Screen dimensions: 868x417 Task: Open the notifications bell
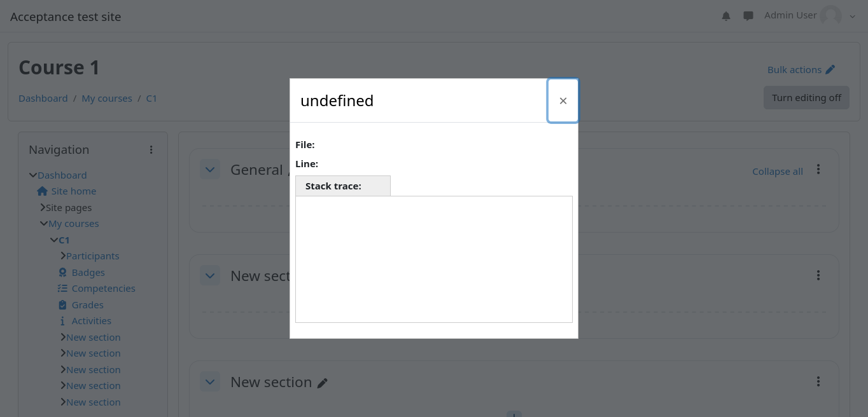point(726,17)
